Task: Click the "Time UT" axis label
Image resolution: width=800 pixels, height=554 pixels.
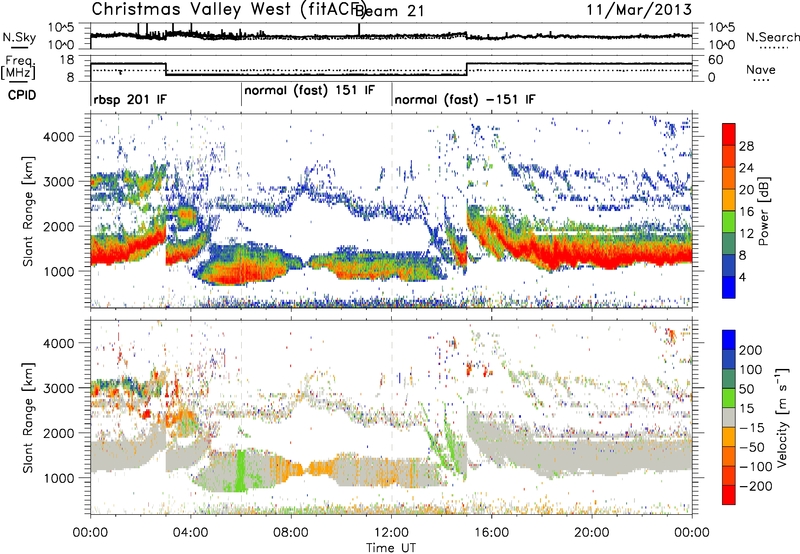Action: (391, 548)
